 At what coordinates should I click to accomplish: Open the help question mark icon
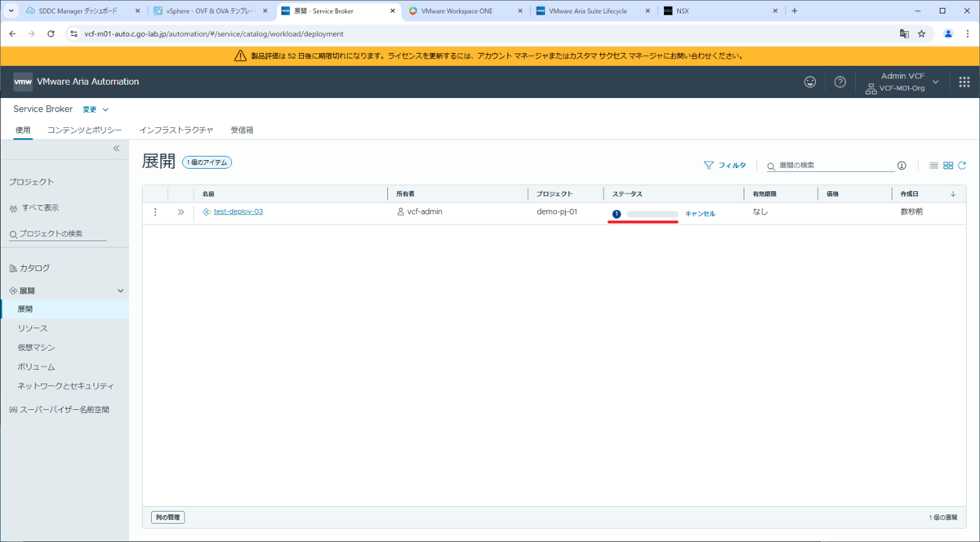(840, 82)
